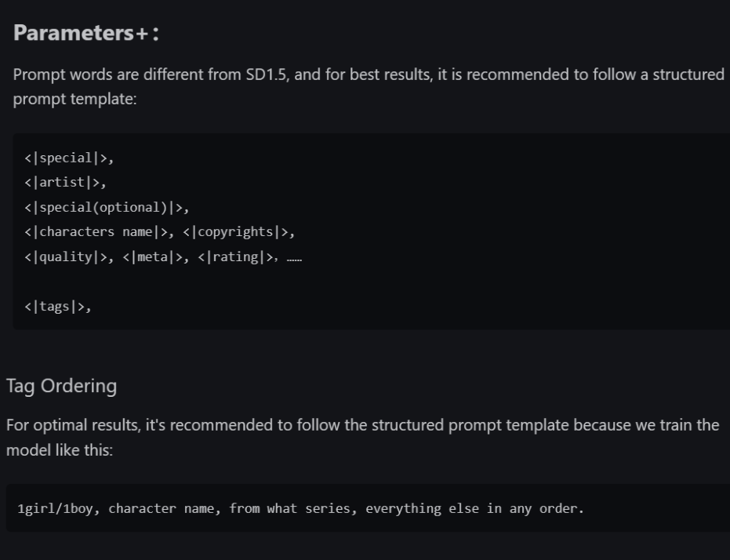The width and height of the screenshot is (730, 560).
Task: Click the word "SD1.5" in the paragraph
Action: [266, 75]
